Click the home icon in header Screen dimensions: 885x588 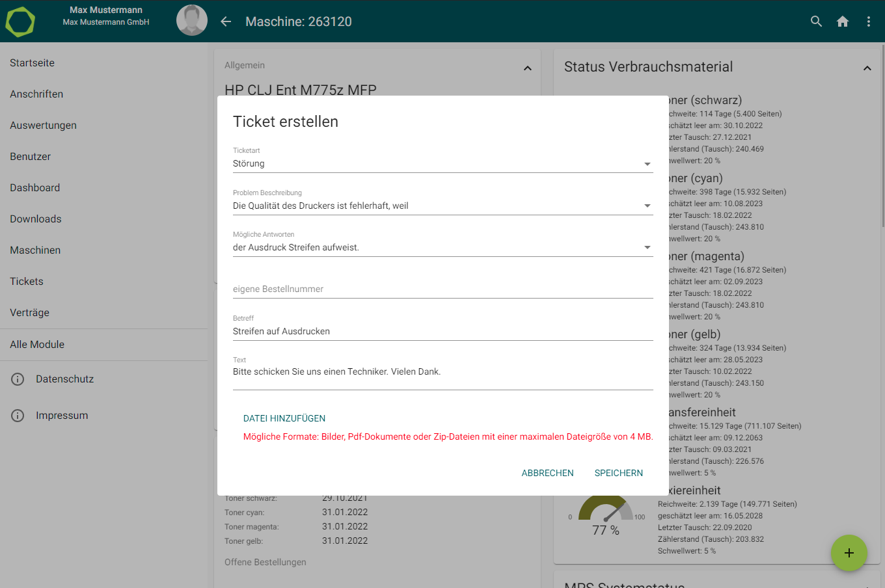(843, 21)
